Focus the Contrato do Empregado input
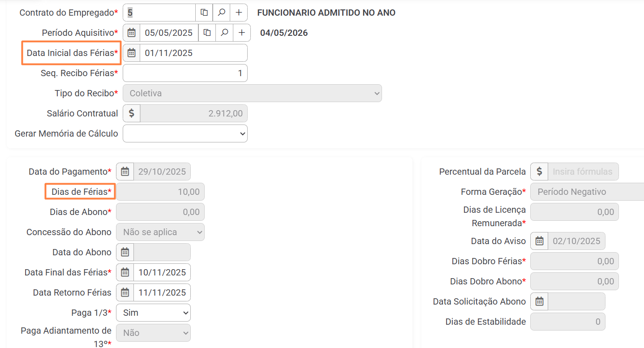The height and width of the screenshot is (348, 644). pos(159,13)
